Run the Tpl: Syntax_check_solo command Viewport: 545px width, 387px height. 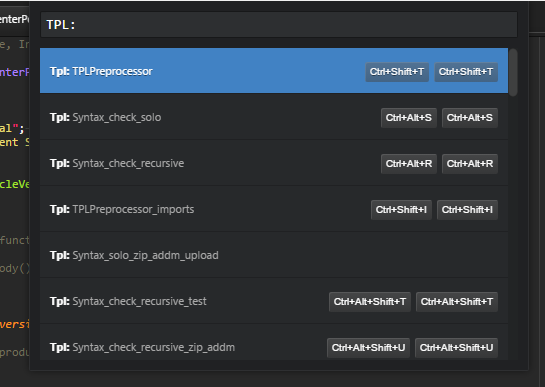click(x=274, y=117)
